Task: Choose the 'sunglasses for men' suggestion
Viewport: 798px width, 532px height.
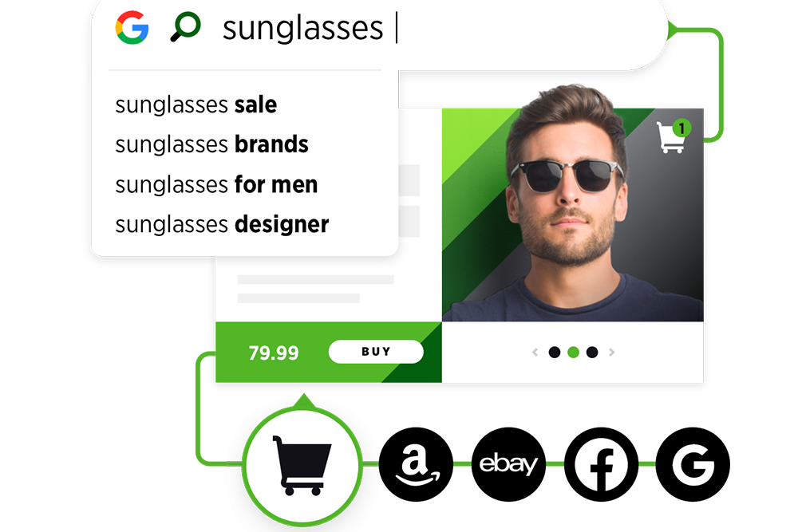Action: point(216,184)
